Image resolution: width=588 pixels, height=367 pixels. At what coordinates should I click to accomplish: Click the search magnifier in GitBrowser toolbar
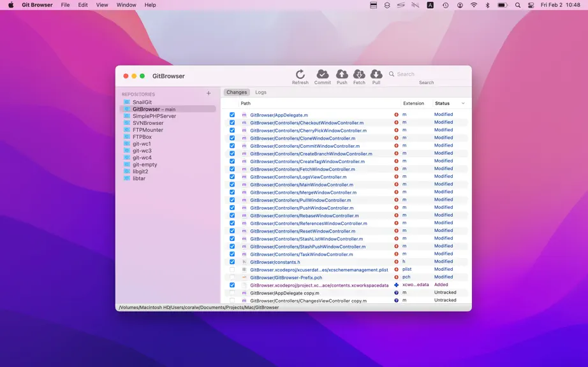pyautogui.click(x=392, y=74)
